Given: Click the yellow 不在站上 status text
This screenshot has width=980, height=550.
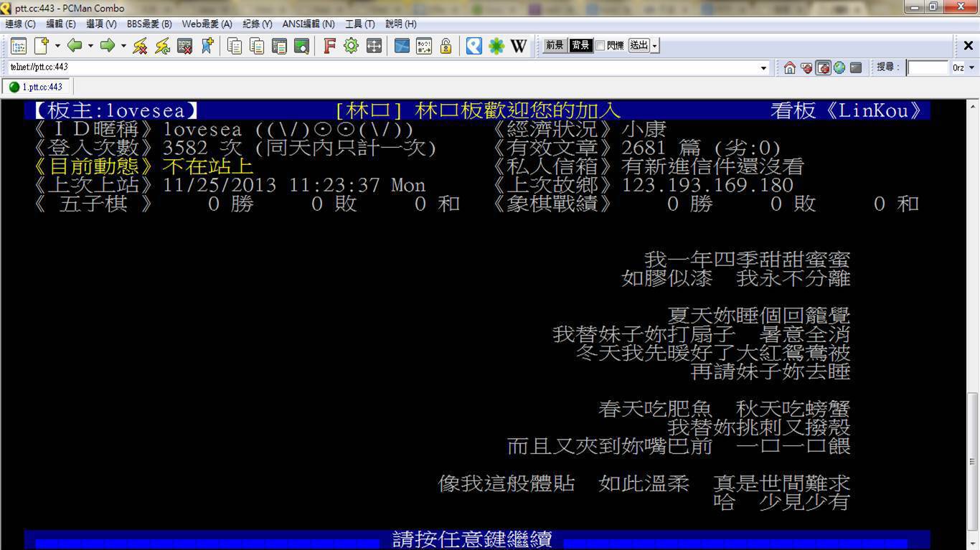Looking at the screenshot, I should 208,166.
